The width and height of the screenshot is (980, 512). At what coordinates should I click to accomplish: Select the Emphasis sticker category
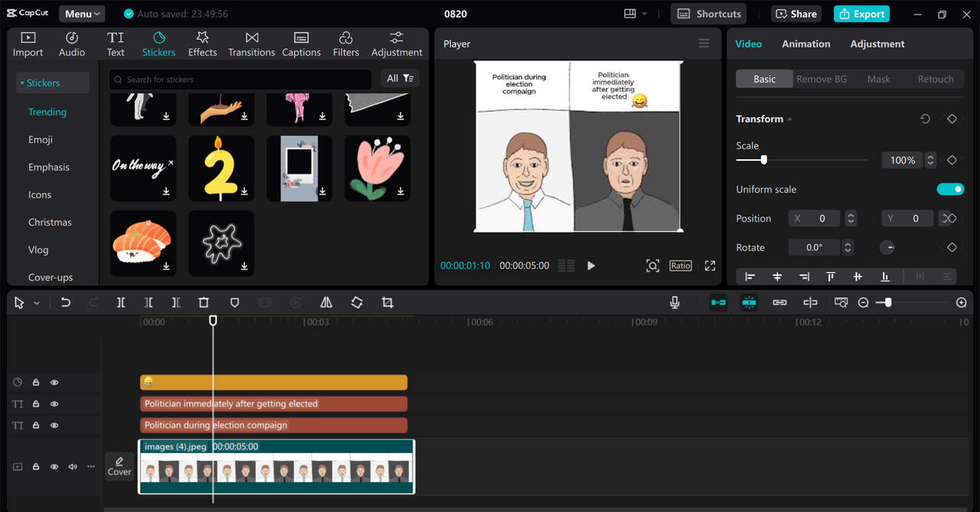tap(49, 167)
